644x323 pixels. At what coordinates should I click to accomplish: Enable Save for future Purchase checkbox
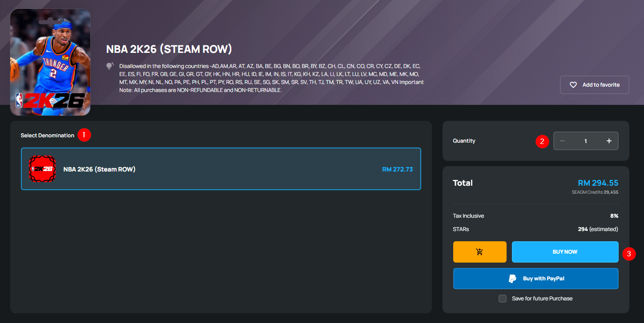tap(503, 299)
